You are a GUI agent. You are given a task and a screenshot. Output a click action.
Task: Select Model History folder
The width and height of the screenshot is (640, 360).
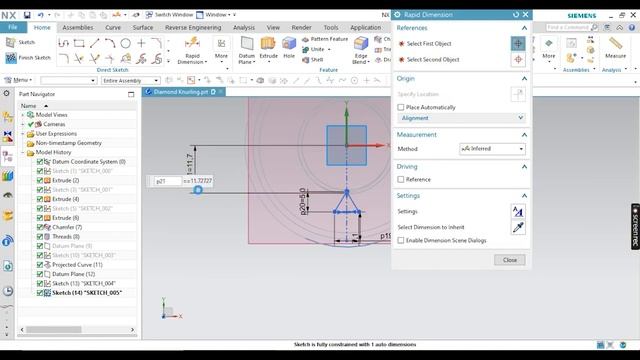coord(53,152)
